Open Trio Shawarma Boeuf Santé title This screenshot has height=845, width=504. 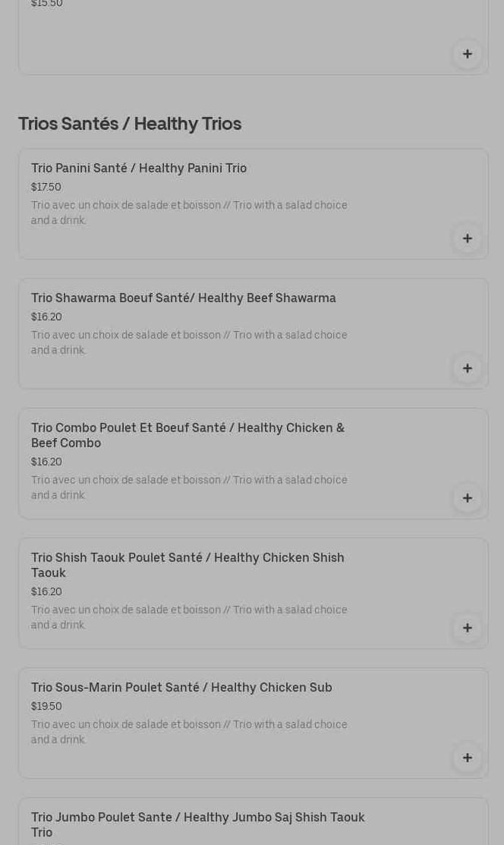pos(184,298)
